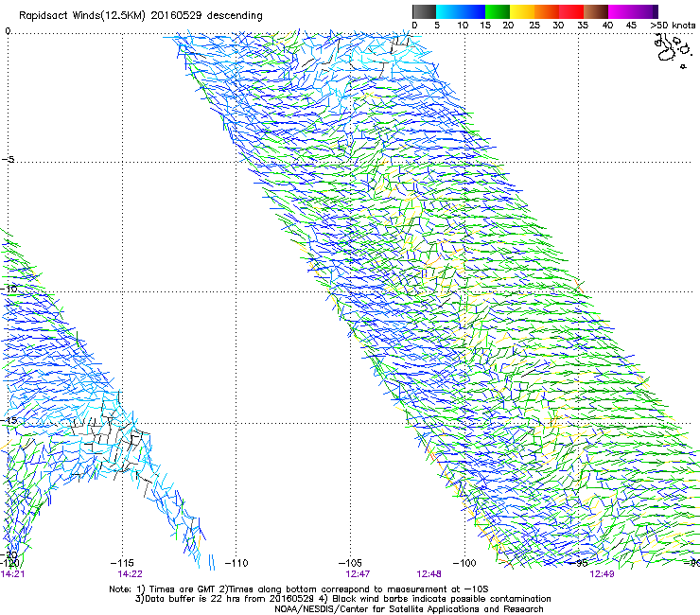Click the magenta 40-45 knots legend swatch
This screenshot has height=615, width=700.
click(x=621, y=11)
